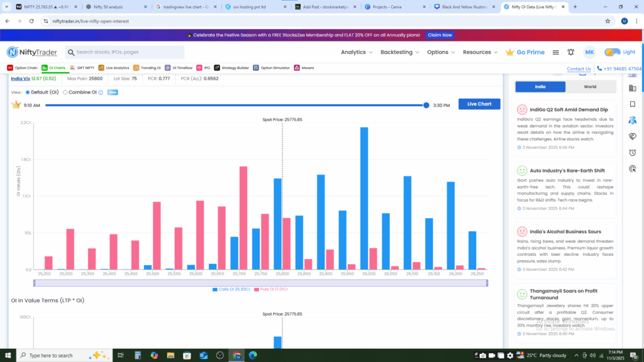Click the MK profile avatar

click(x=589, y=52)
